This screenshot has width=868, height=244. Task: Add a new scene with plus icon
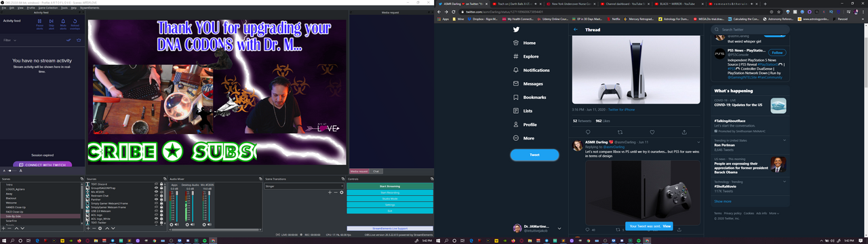tap(3, 228)
